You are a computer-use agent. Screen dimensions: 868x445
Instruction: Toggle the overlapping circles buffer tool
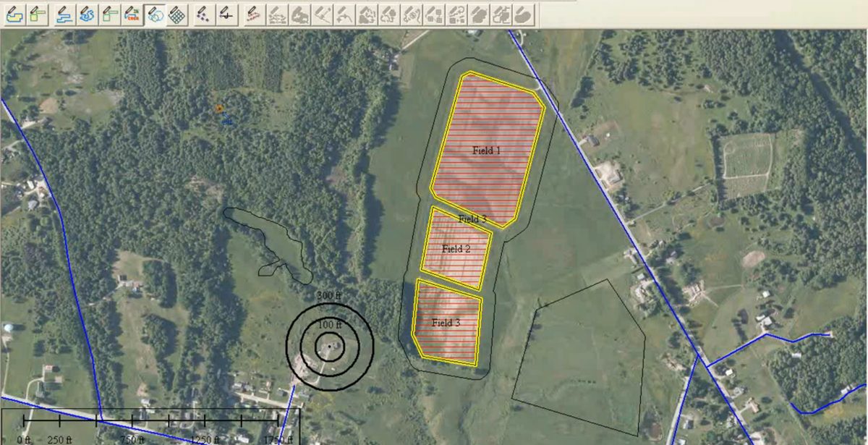155,14
